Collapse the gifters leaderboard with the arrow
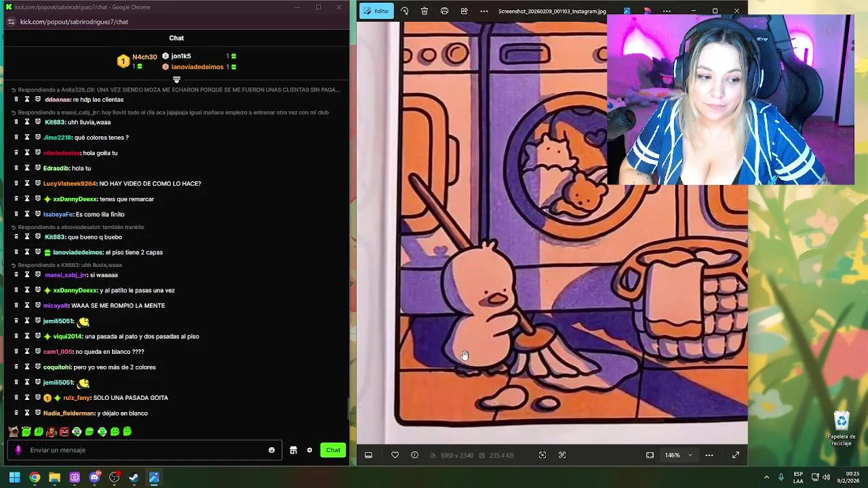Viewport: 868px width, 488px height. 176,80
